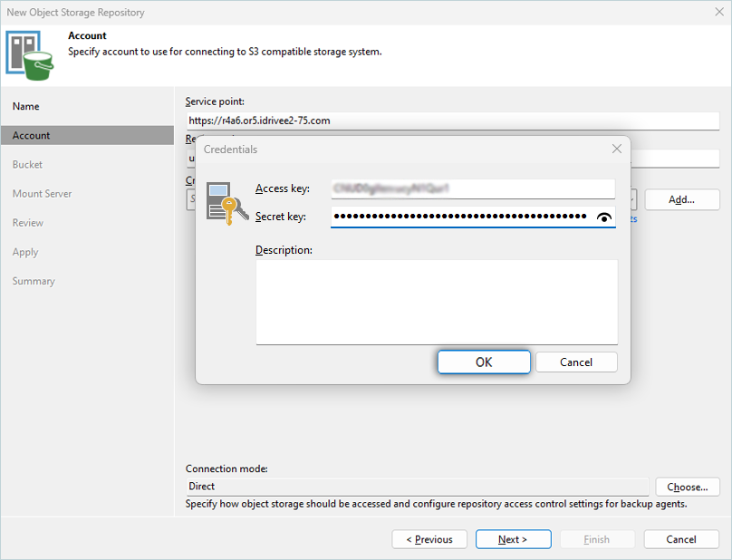Screen dimensions: 732x560
Task: Cancel the wizard using the bottom Cancel button
Action: pos(680,539)
